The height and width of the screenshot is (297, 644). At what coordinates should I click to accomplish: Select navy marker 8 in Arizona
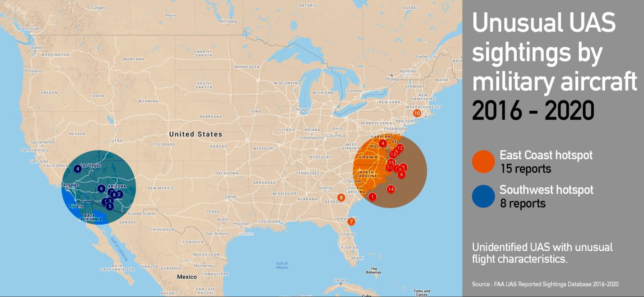click(x=114, y=195)
